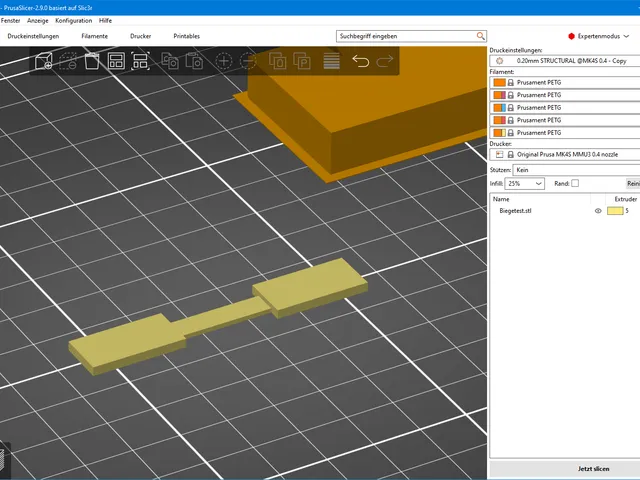Screen dimensions: 640x480
Task: Open the Fenster menu
Action: 11,20
